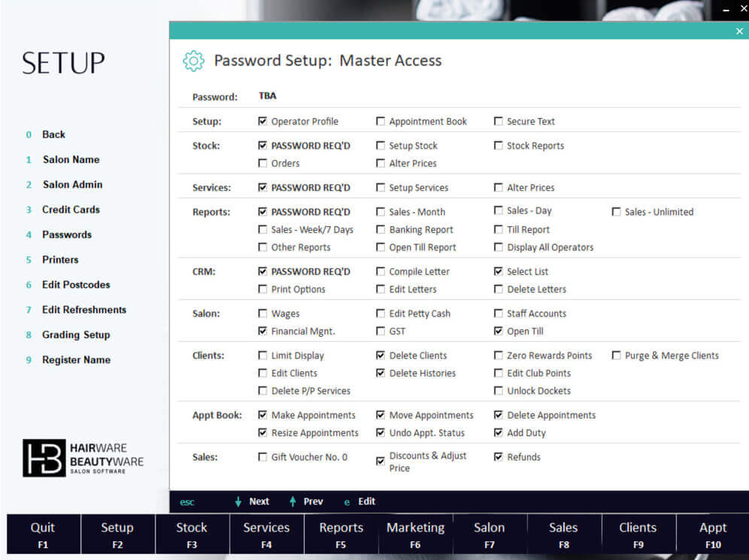Viewport: 749px width, 560px height.
Task: Uncheck the Operator Profile checkbox
Action: tap(262, 121)
